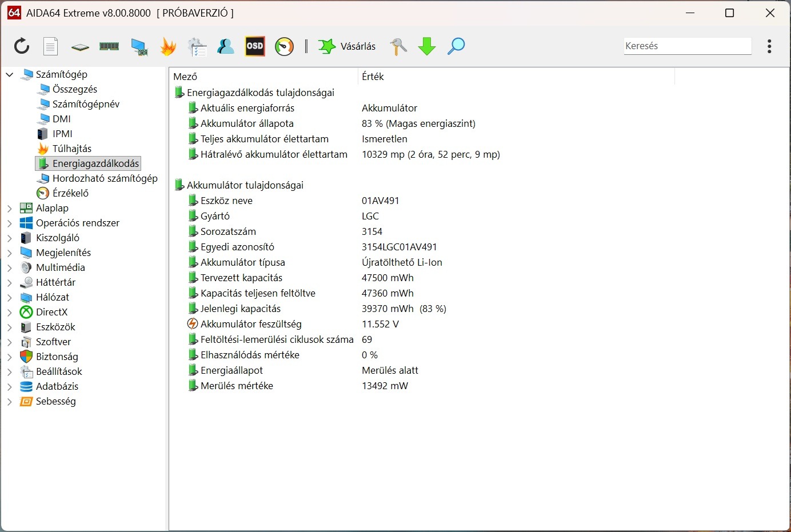This screenshot has width=791, height=532.
Task: Open the DMI tree item
Action: [x=62, y=119]
